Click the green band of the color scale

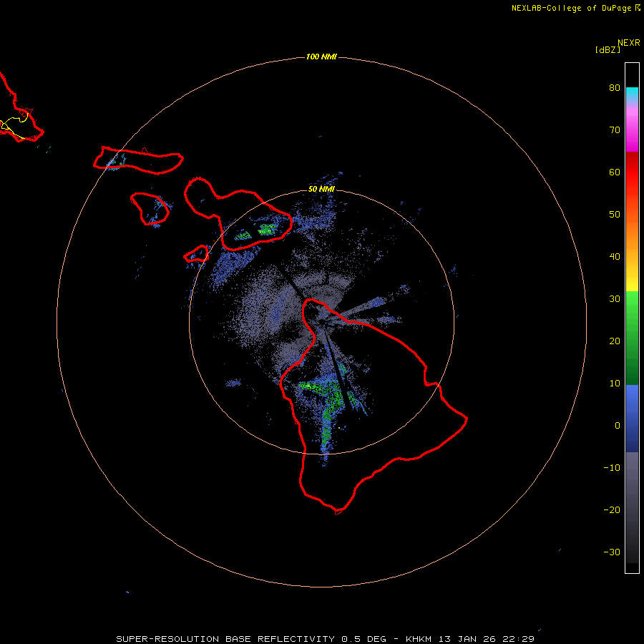click(x=632, y=338)
